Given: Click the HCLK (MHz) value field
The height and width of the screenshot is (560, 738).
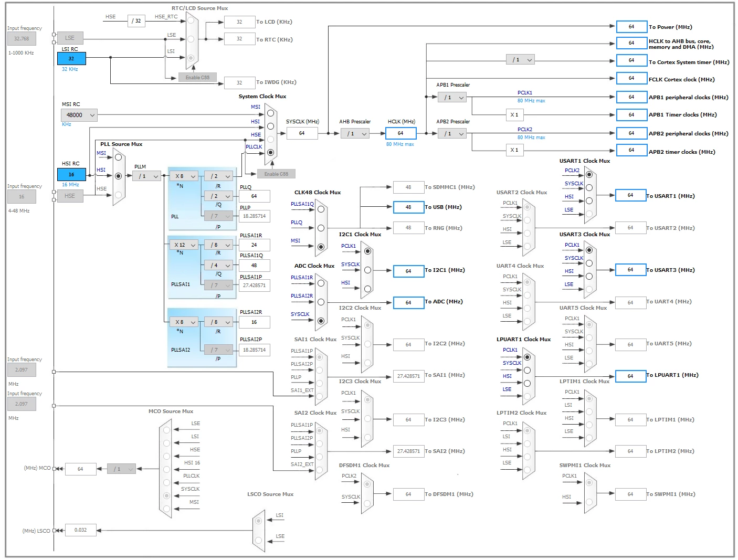Looking at the screenshot, I should (x=400, y=133).
